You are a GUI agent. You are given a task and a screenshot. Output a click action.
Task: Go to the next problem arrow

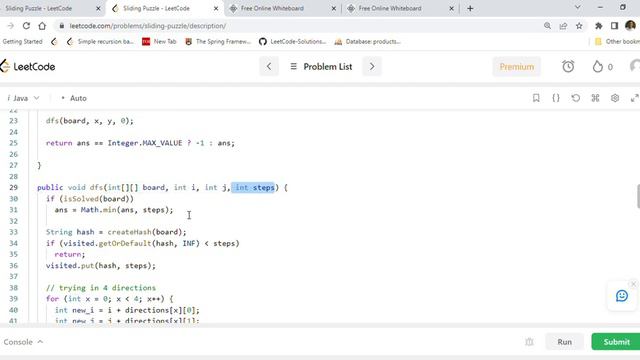coord(372,67)
